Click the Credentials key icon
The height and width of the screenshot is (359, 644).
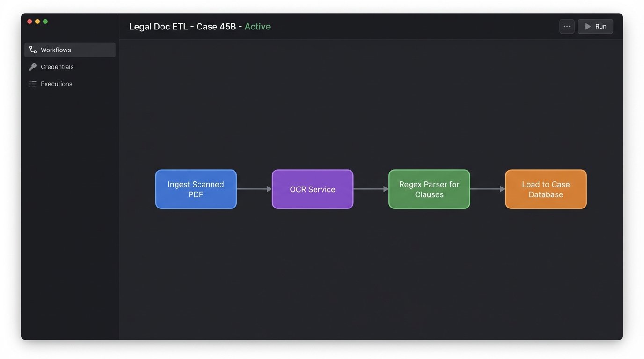[32, 66]
